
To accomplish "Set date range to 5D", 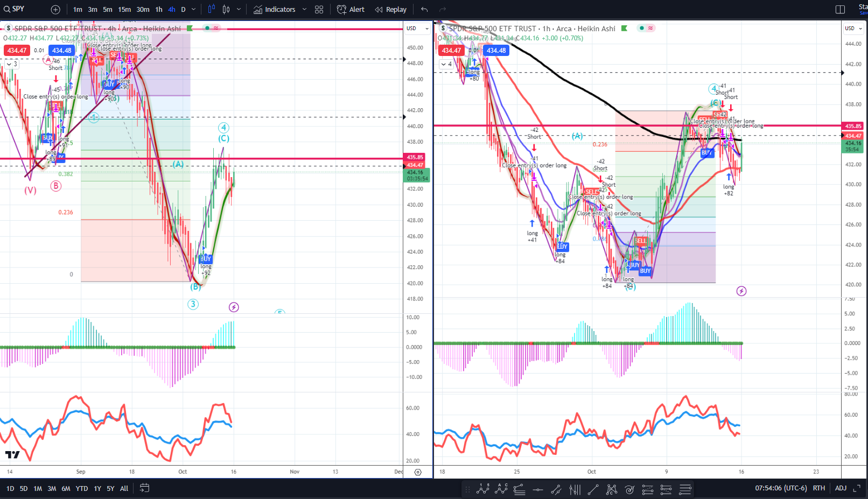I will 24,488.
